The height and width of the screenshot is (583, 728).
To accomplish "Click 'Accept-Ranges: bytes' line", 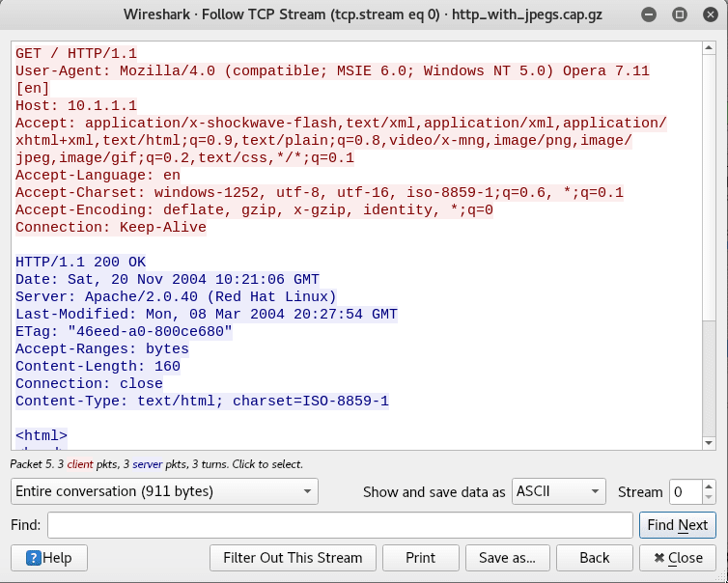I will tap(102, 348).
